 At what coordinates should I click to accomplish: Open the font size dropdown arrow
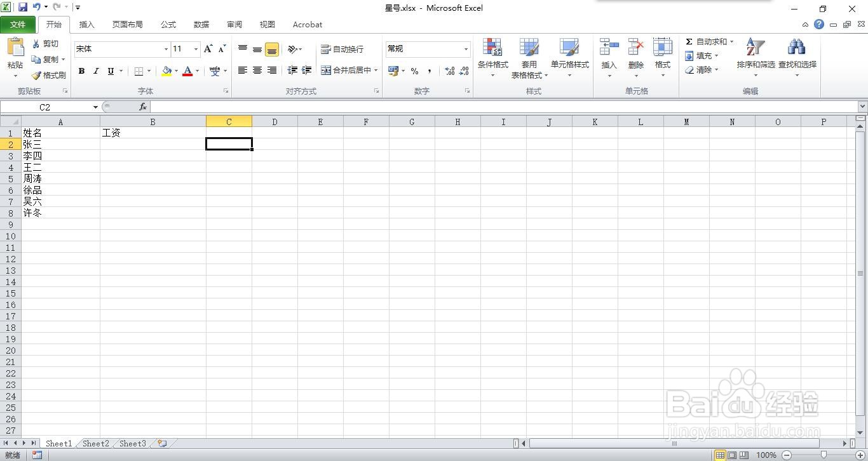coord(196,49)
